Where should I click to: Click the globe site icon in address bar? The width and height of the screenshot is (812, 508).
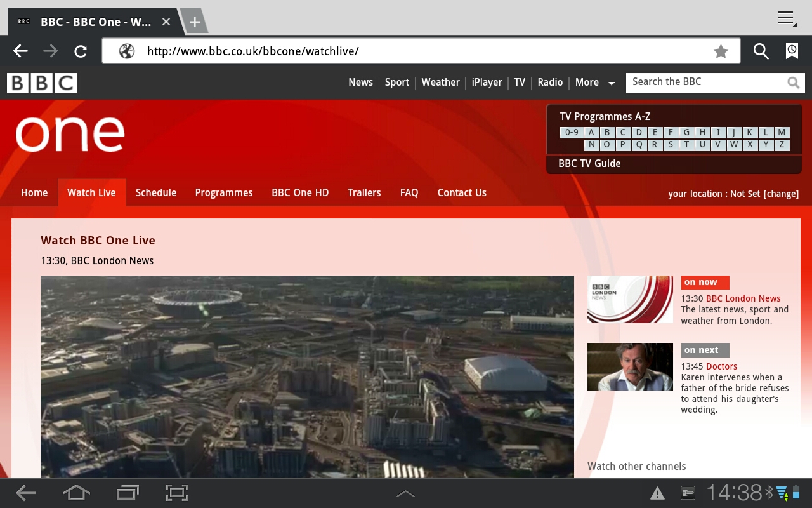click(127, 51)
